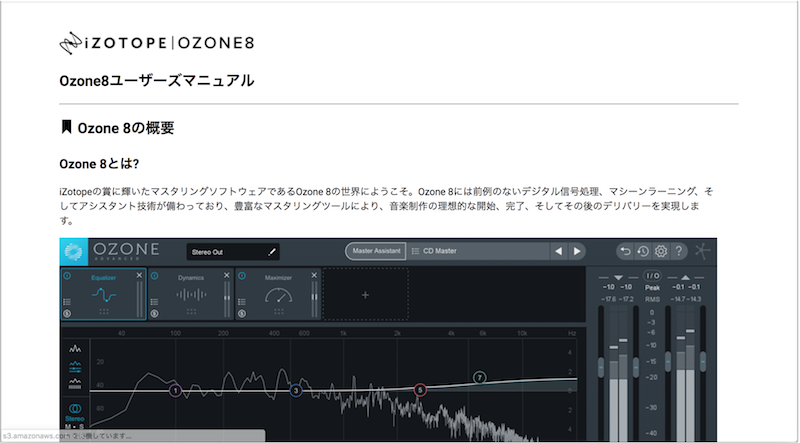Image resolution: width=800 pixels, height=443 pixels.
Task: Click the right input gain slider handle
Action: click(x=636, y=368)
